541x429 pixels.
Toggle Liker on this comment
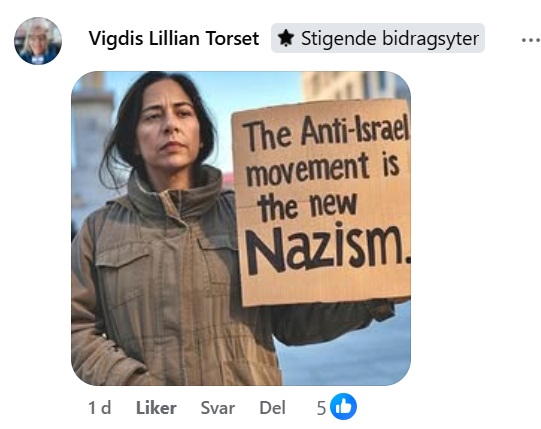[x=156, y=408]
